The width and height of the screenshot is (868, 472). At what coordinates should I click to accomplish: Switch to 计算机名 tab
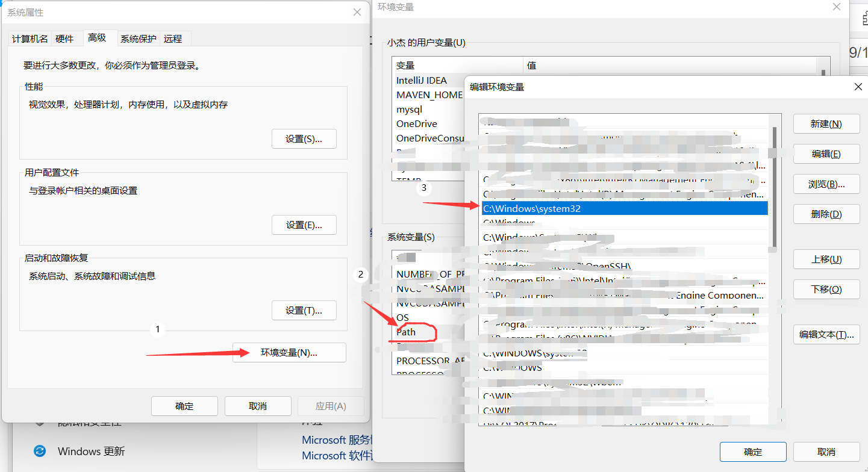[x=30, y=39]
